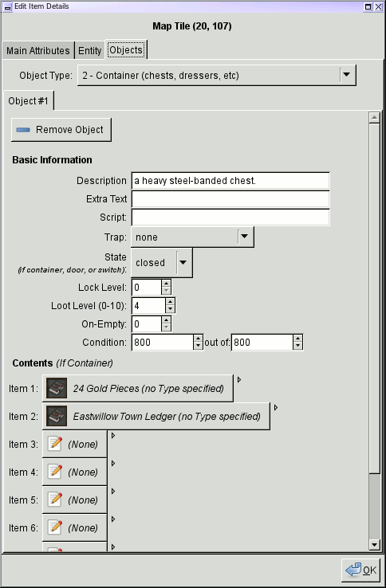Decrease the current Condition value

coord(198,346)
